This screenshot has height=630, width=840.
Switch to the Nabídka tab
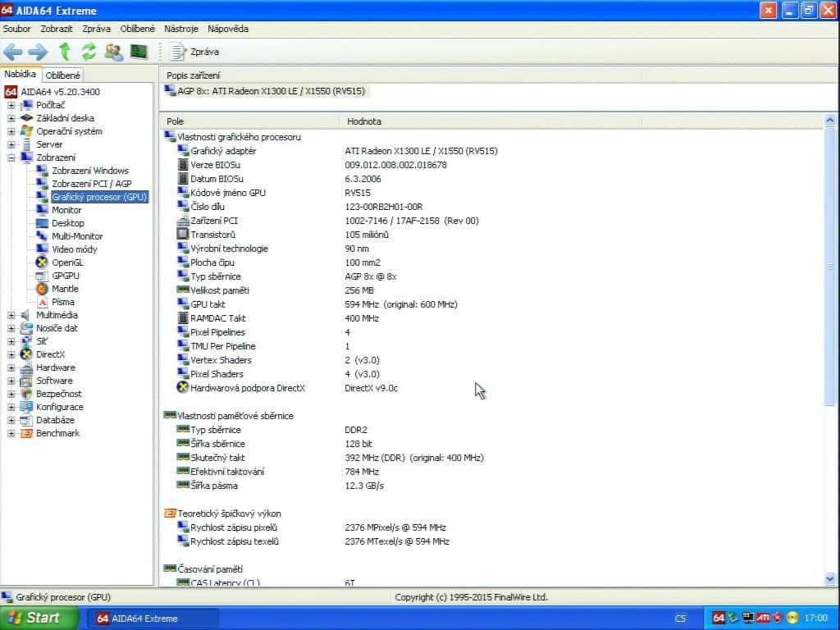tap(21, 75)
